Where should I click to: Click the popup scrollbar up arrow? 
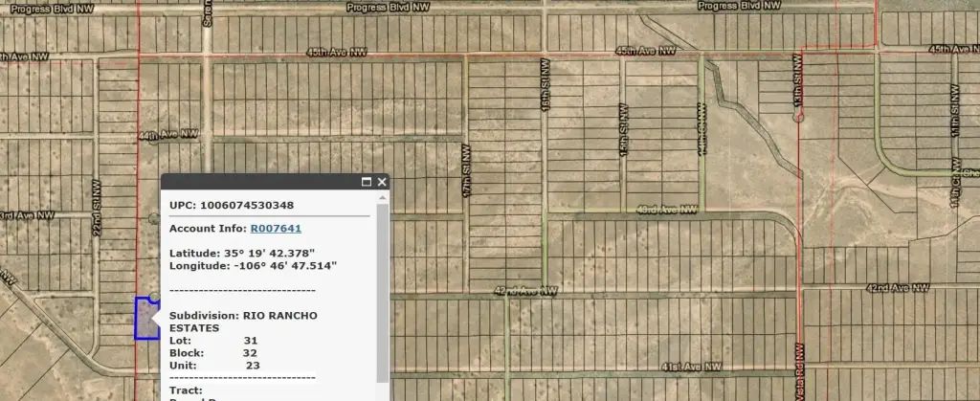[x=383, y=197]
